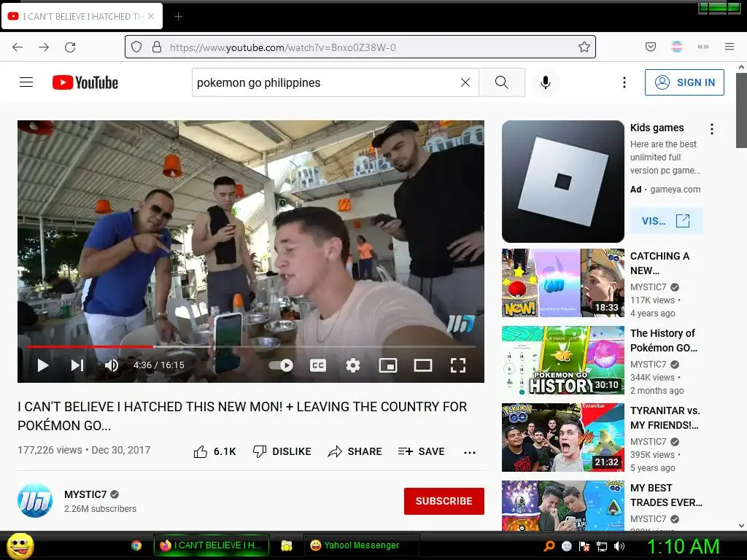
Task: Open Firefox account avatar toolbar icon
Action: click(x=676, y=47)
